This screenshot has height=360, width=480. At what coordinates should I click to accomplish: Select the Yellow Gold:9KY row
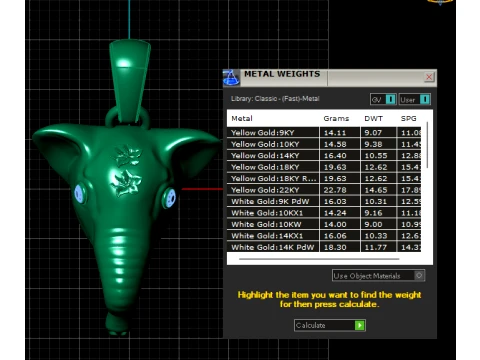[324, 133]
